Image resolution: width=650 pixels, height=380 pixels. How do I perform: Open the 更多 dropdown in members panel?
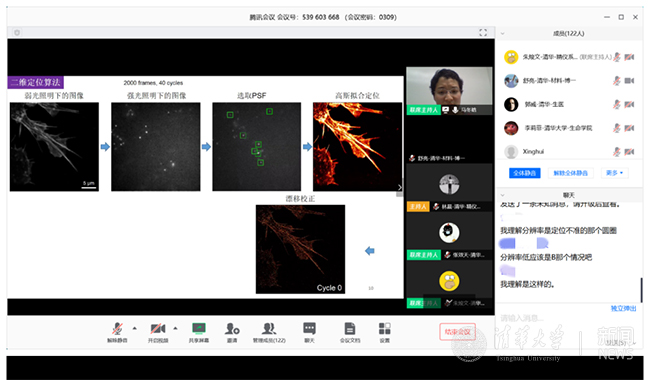click(614, 173)
